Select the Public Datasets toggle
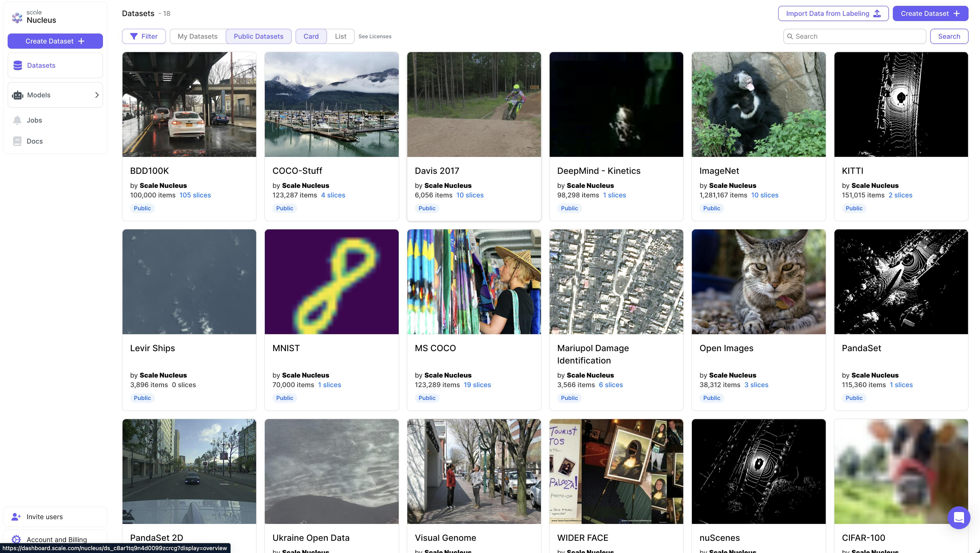 click(258, 36)
